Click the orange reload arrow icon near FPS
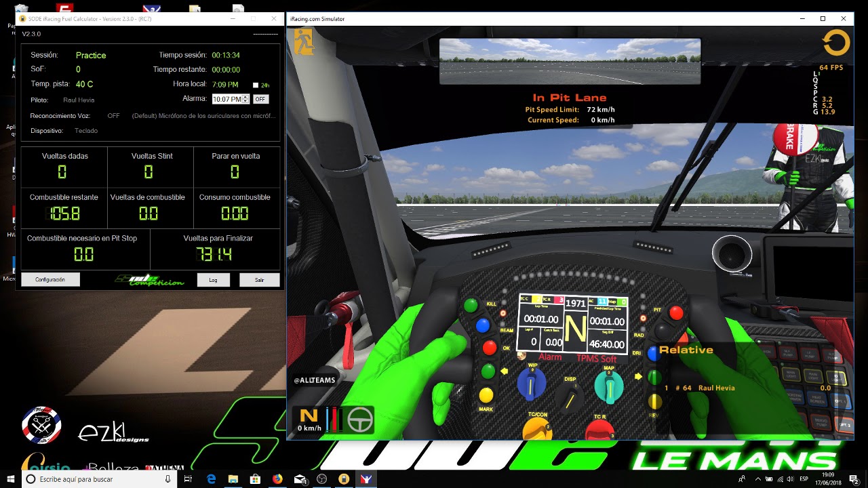 [835, 43]
